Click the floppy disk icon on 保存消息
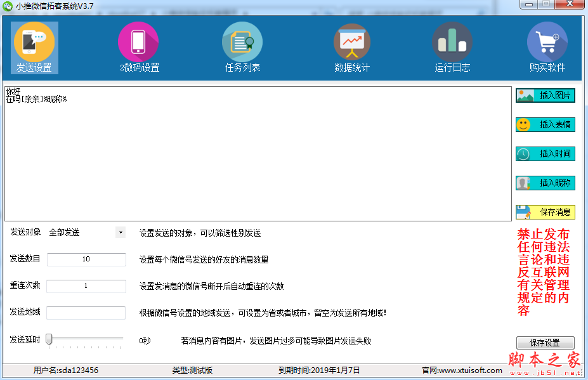 coord(523,213)
